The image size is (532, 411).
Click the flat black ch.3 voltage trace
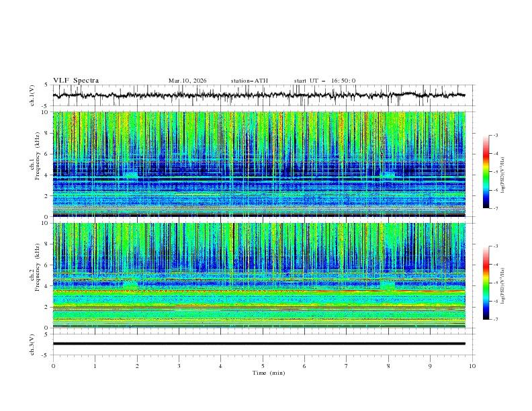259,344
